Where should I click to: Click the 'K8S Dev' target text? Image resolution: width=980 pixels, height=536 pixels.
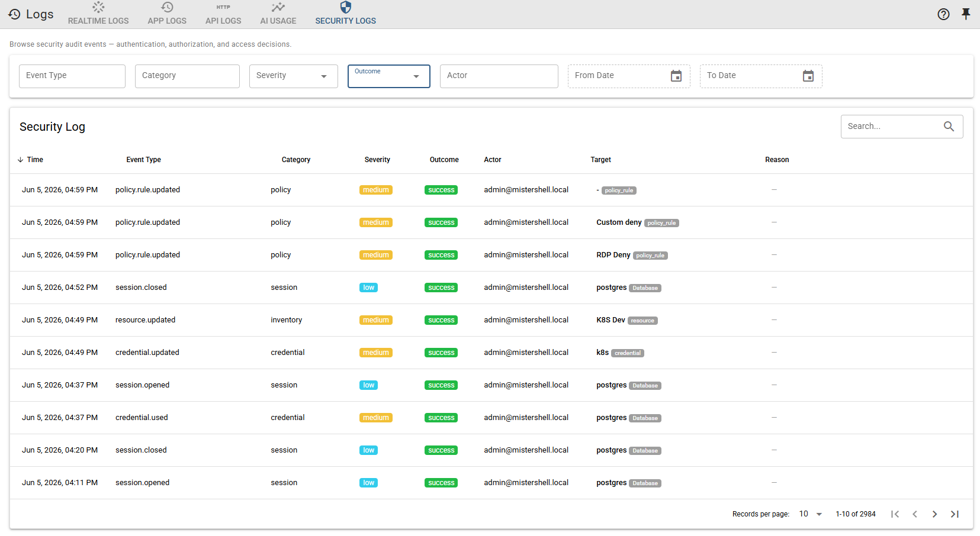coord(611,320)
